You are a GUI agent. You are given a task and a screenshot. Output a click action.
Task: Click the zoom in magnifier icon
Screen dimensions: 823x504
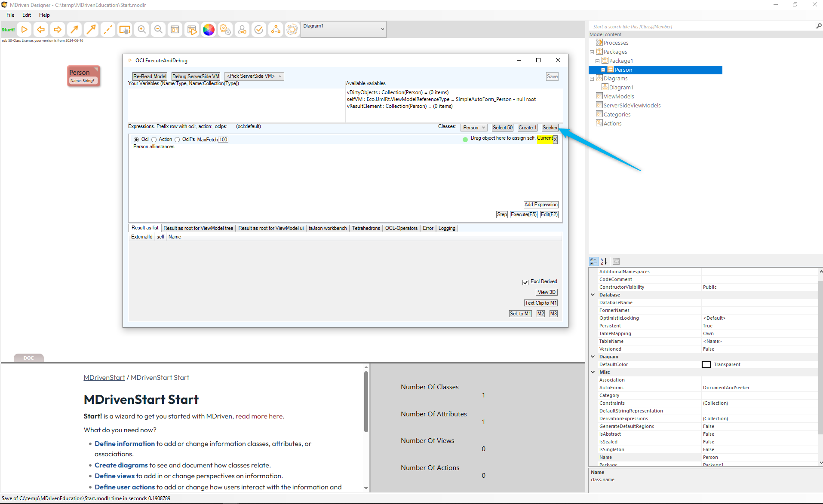pyautogui.click(x=141, y=30)
